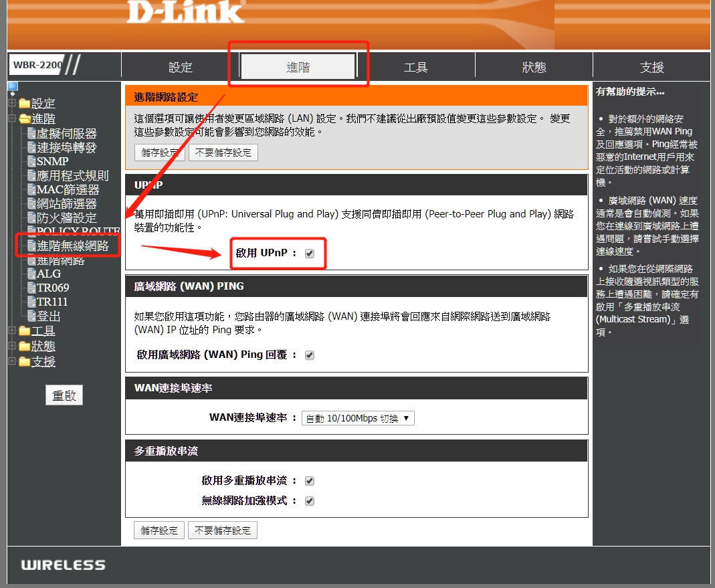Click the 登出 logout page icon
The height and width of the screenshot is (588, 715).
[x=31, y=316]
